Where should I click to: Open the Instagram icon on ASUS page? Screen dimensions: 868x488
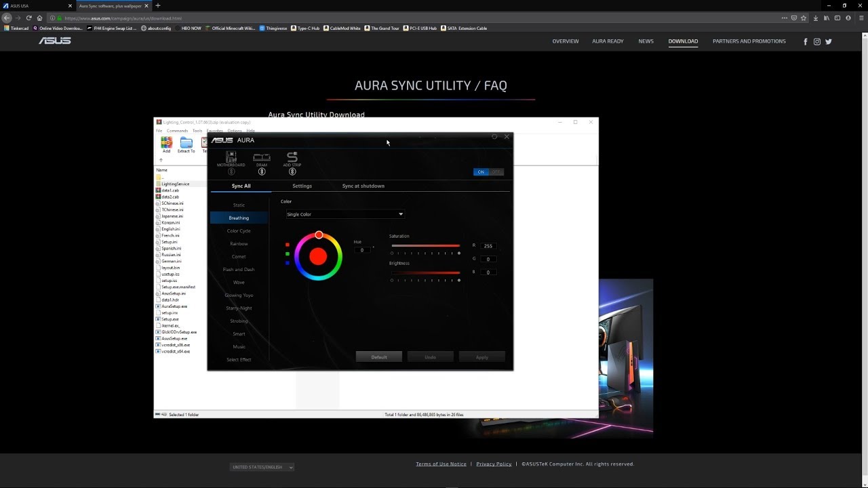[x=817, y=41]
